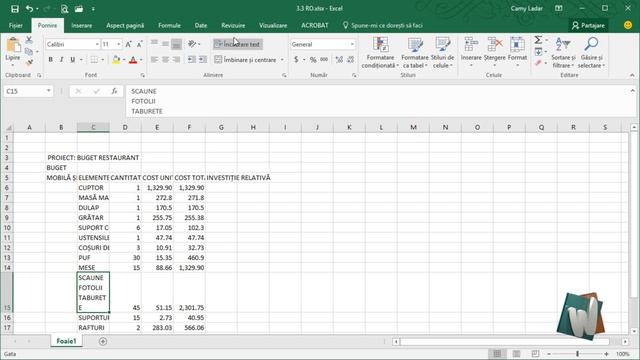This screenshot has width=640, height=360.
Task: Open Stiluri de celule gallery
Action: click(x=442, y=52)
